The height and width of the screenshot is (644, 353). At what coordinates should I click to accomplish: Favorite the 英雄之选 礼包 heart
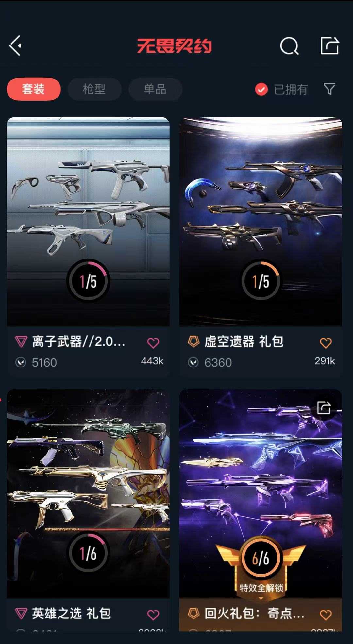(153, 615)
